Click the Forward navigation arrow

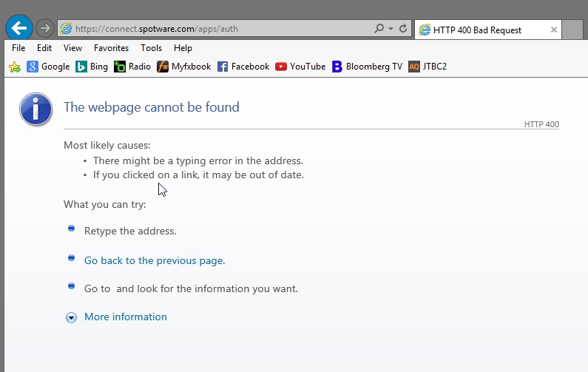(45, 28)
